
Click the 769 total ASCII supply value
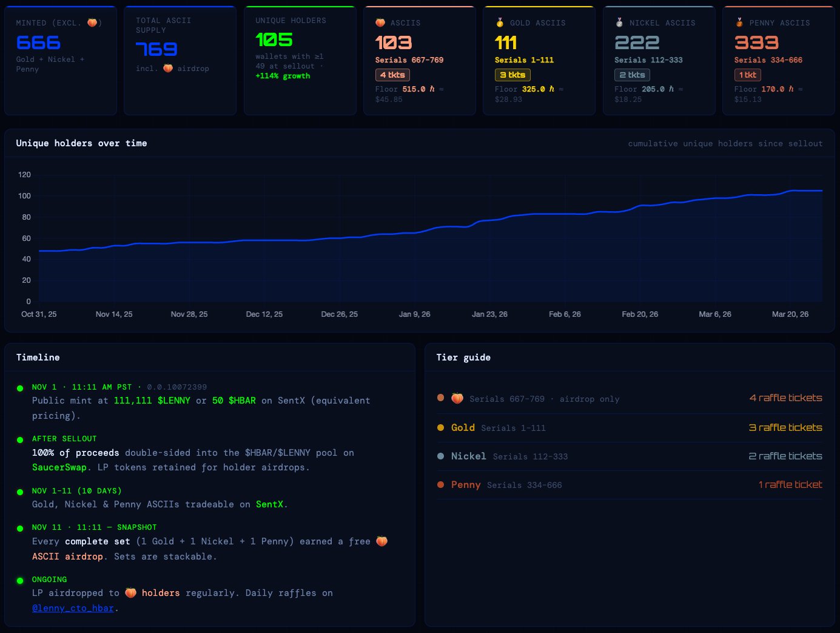tap(156, 49)
